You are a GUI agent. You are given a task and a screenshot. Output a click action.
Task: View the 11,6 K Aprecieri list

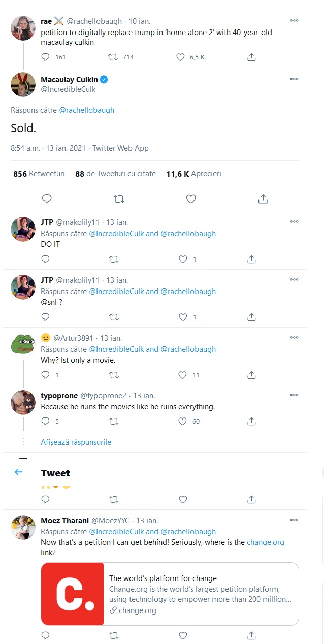tap(193, 174)
